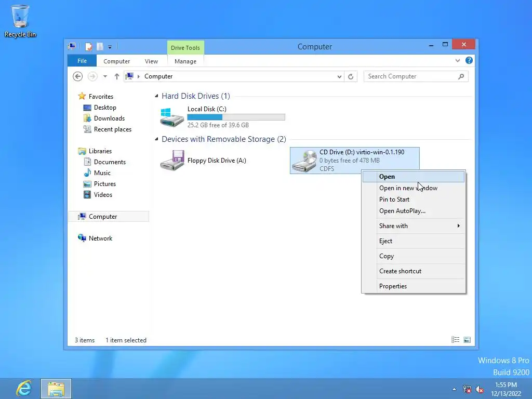532x399 pixels.
Task: Choose Copy from the context menu
Action: click(x=413, y=256)
